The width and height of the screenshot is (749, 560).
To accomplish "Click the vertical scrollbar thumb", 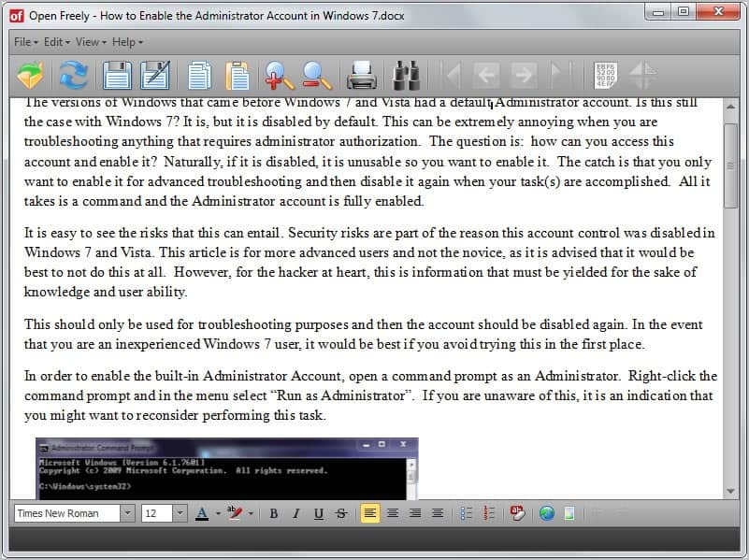I will pos(730,165).
